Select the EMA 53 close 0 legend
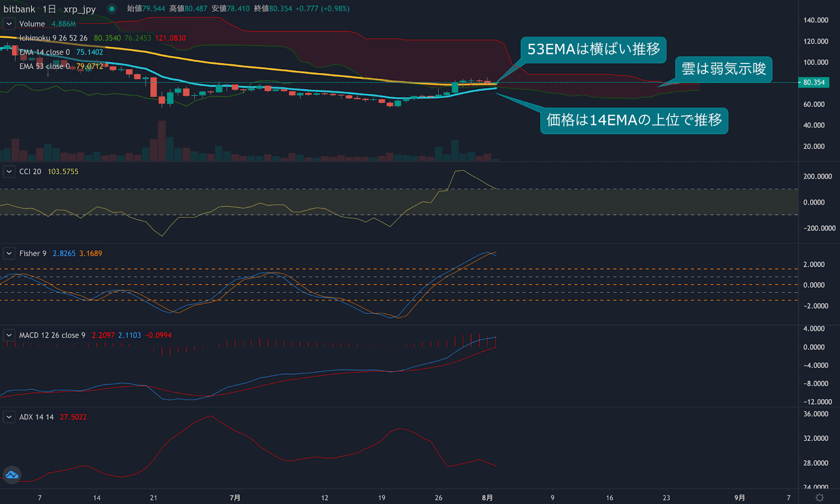Viewport: 840px width, 504px height. [44, 66]
